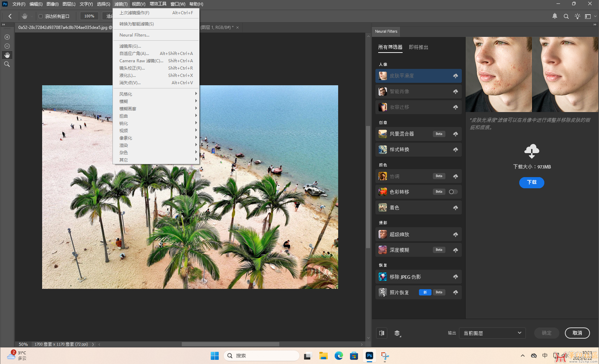Click the search magnifier top right
The height and width of the screenshot is (364, 599).
566,16
